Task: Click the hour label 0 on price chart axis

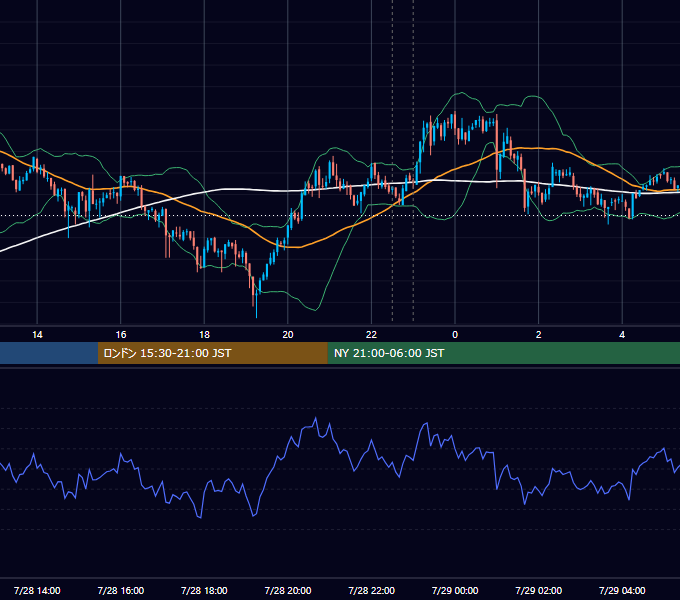Action: pos(455,335)
